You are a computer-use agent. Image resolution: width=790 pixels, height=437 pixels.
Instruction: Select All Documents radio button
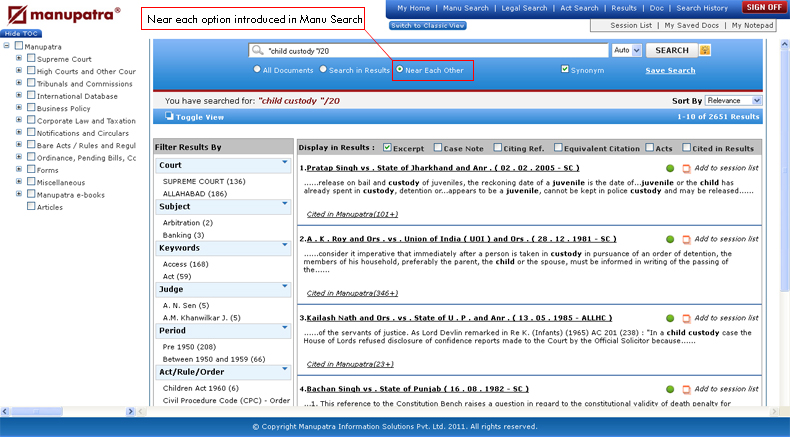tap(257, 70)
